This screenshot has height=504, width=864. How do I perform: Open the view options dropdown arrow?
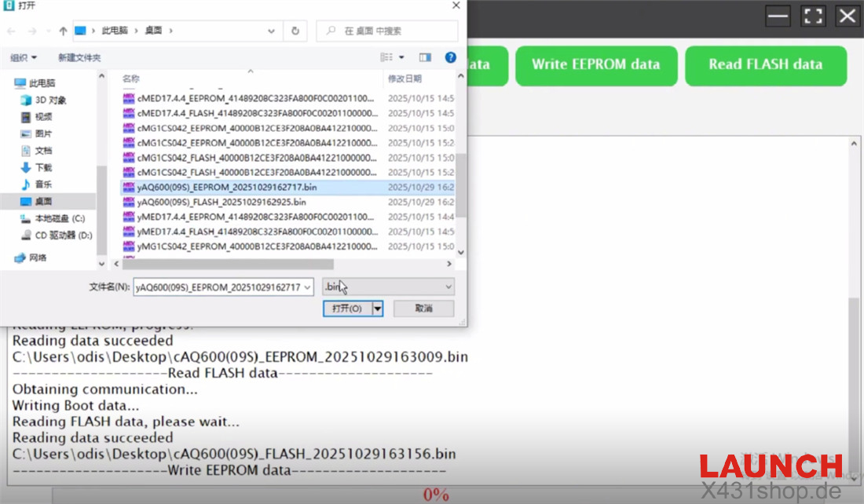pyautogui.click(x=401, y=57)
